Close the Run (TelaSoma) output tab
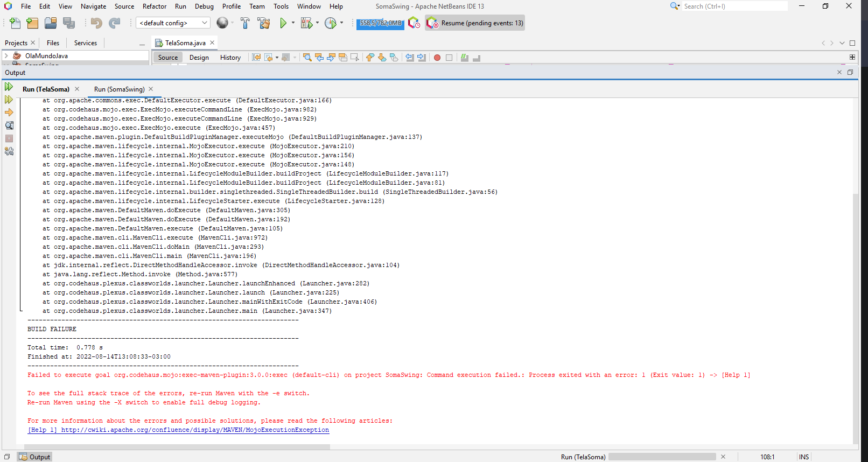Viewport: 868px width, 462px height. (77, 89)
